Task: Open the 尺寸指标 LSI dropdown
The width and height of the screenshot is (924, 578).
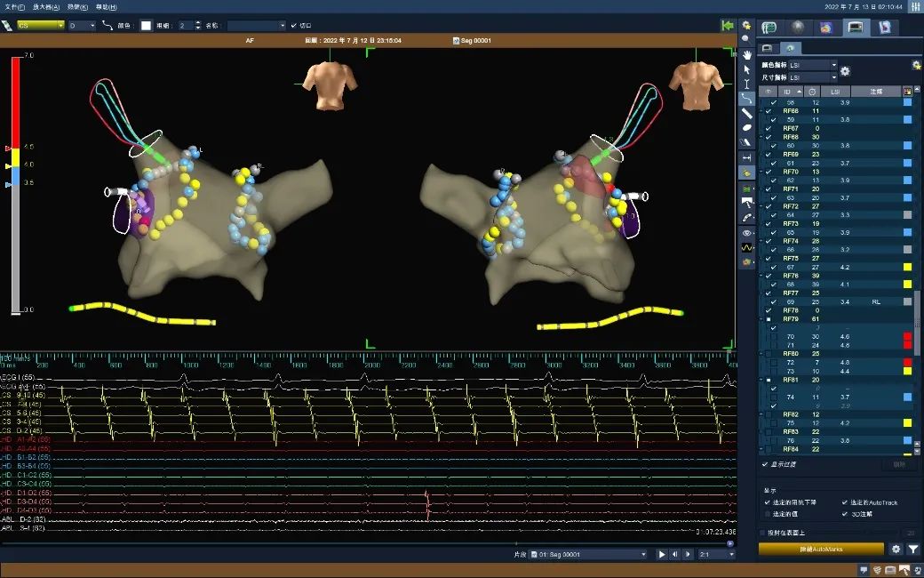Action: click(813, 77)
